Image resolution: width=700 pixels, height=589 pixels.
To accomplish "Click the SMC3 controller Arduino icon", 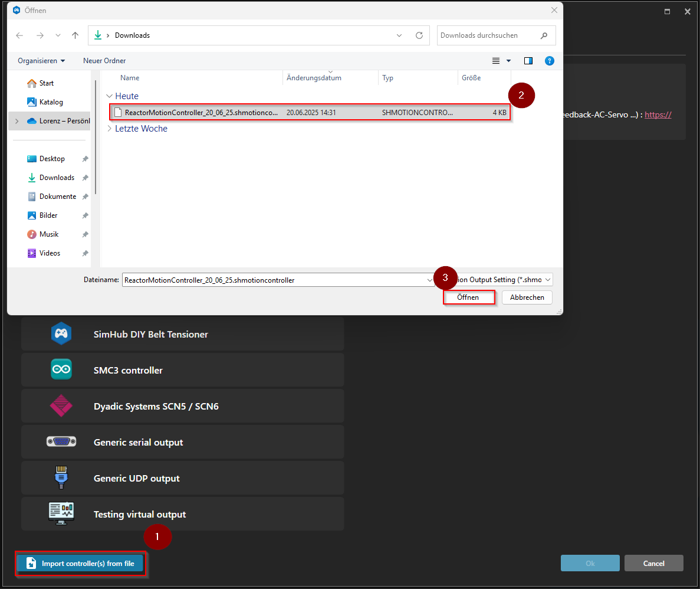I will 61,369.
